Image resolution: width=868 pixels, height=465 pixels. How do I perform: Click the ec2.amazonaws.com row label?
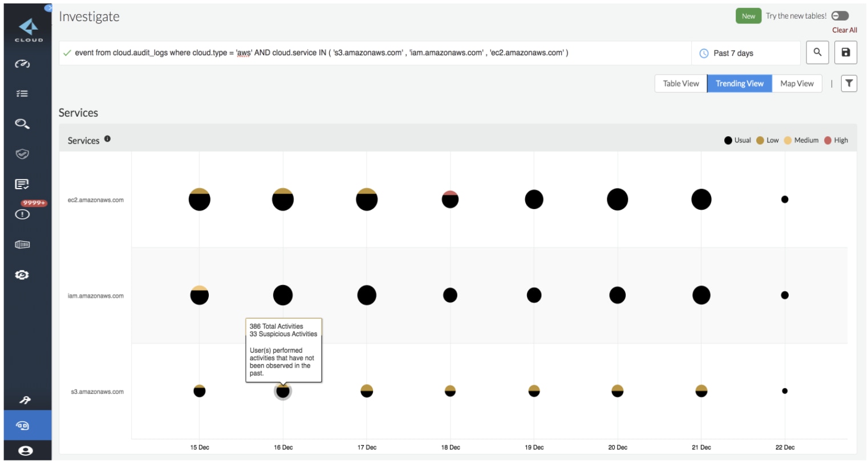tap(96, 200)
